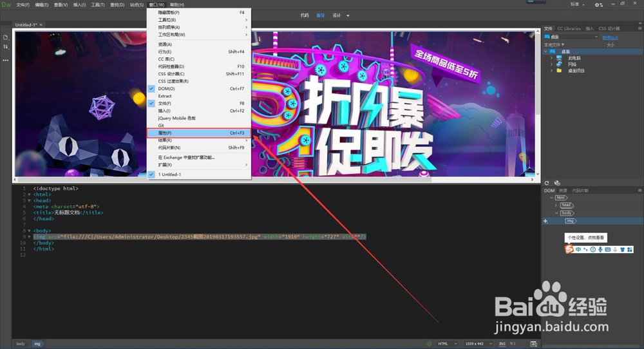Select 隐藏面板(P) from the Window menu

pyautogui.click(x=199, y=12)
